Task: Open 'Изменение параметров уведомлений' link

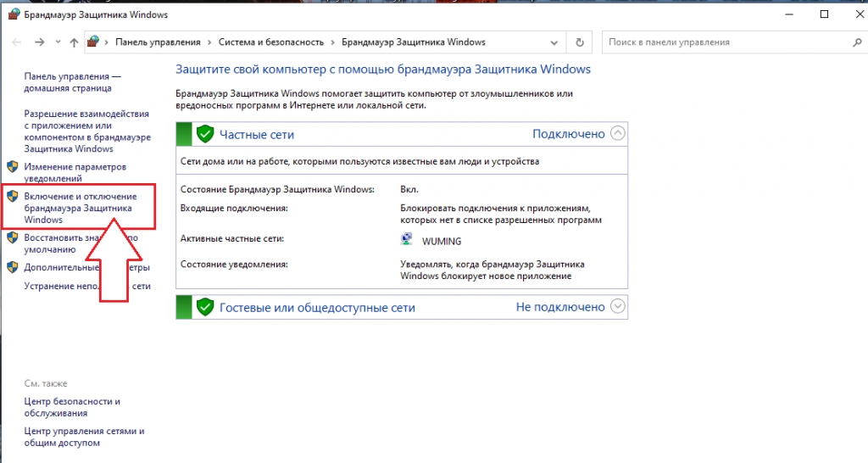Action: pyautogui.click(x=75, y=172)
